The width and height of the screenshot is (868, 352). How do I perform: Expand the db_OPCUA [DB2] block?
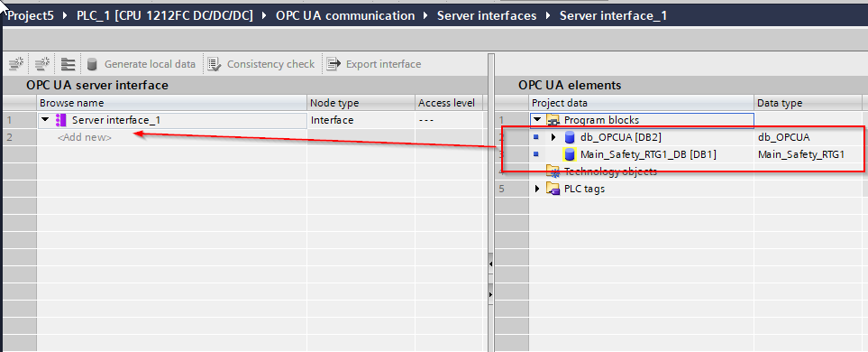(x=553, y=137)
